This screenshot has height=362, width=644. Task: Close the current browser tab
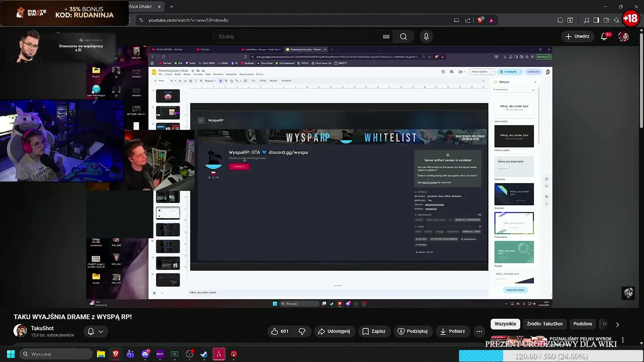(x=159, y=7)
